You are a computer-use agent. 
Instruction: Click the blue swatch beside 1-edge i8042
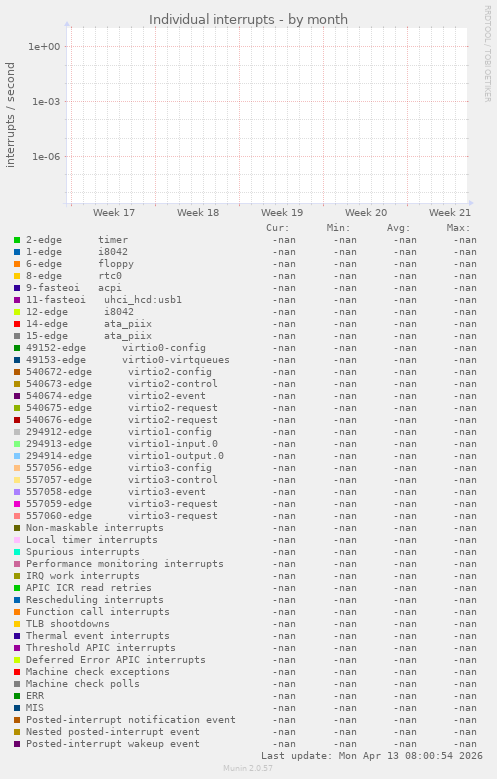(x=17, y=252)
